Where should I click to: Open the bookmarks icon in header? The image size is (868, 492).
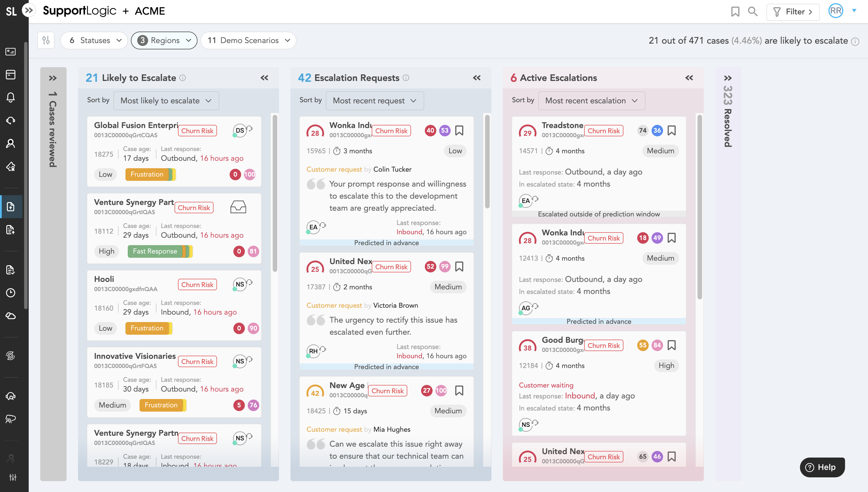point(735,12)
